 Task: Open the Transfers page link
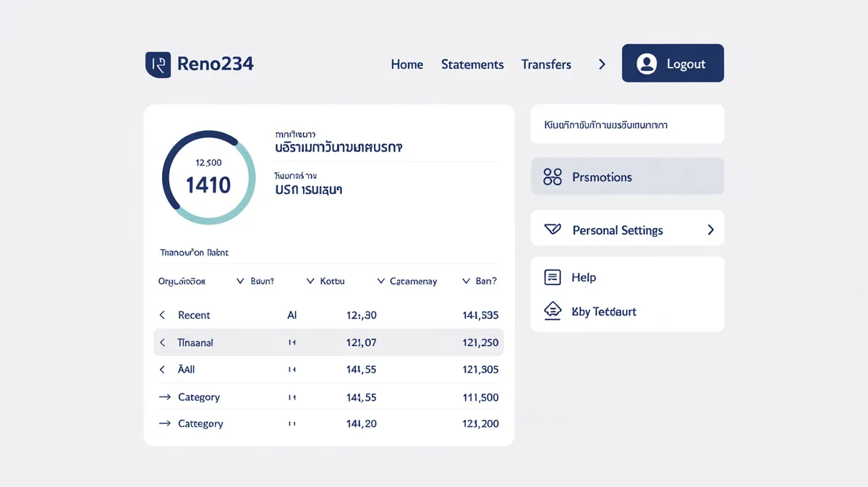(x=546, y=64)
